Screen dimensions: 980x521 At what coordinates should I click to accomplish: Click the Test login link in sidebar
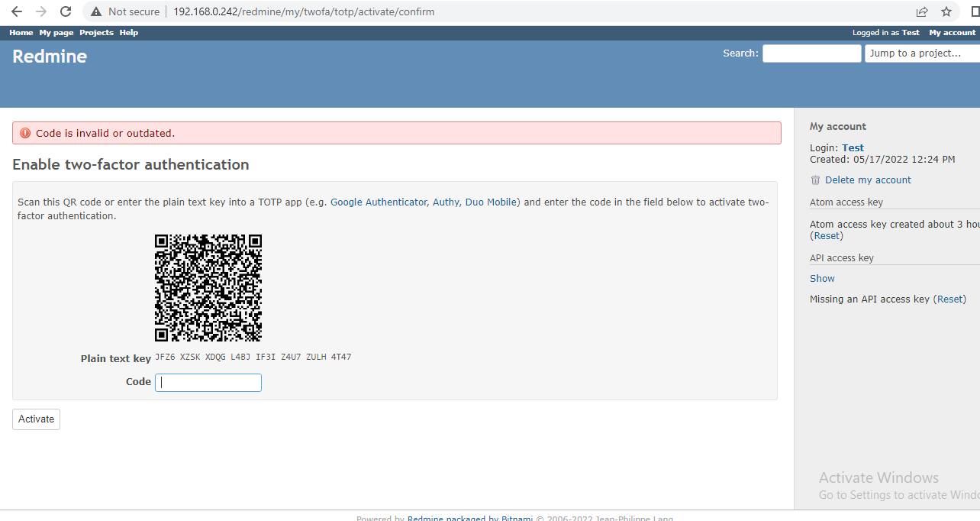tap(853, 148)
